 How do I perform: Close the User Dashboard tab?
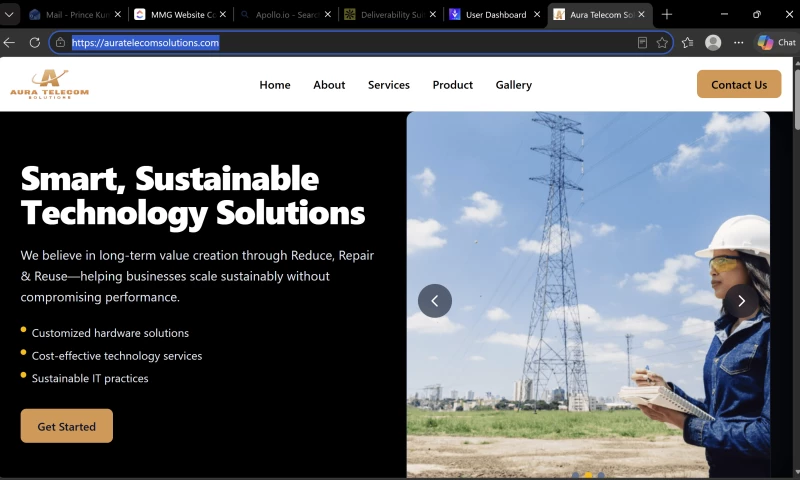(537, 14)
